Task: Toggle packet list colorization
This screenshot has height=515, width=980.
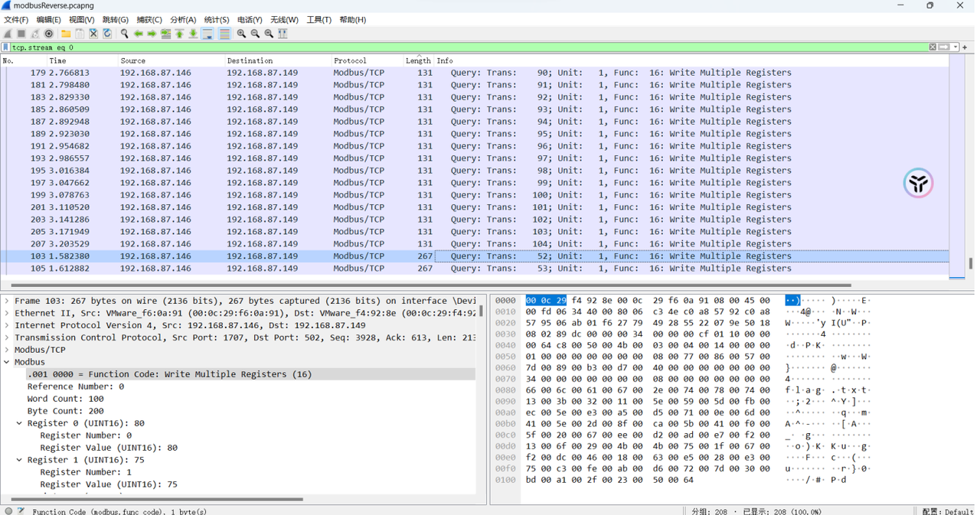Action: click(224, 34)
